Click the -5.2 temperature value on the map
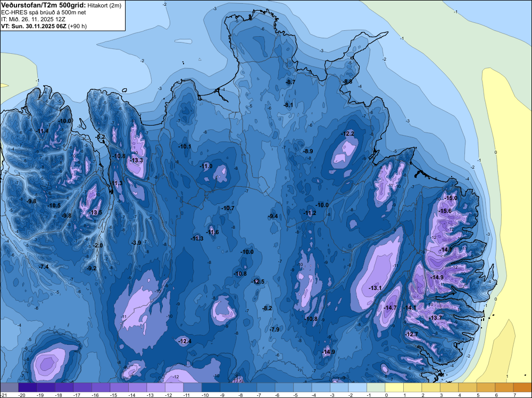Screen dimensions: 532x398 (101, 137)
